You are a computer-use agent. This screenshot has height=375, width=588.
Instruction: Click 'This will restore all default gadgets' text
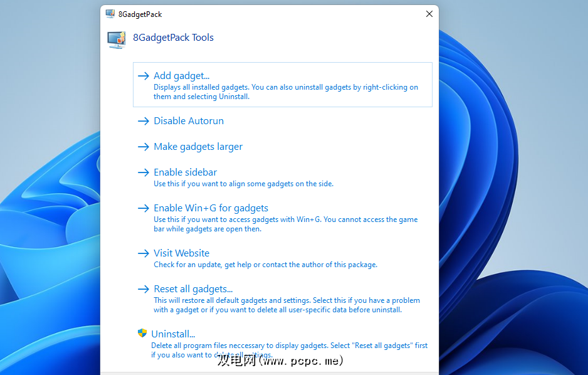pyautogui.click(x=286, y=305)
